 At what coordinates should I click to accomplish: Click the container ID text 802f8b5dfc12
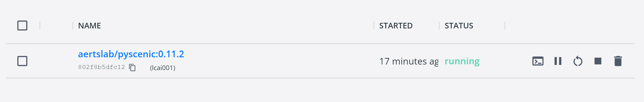101,67
